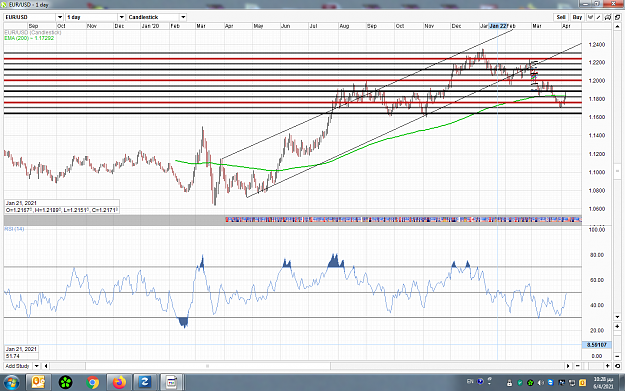Image resolution: width=625 pixels, height=391 pixels.
Task: Click the chart studies icon beside Buy
Action: pos(590,17)
